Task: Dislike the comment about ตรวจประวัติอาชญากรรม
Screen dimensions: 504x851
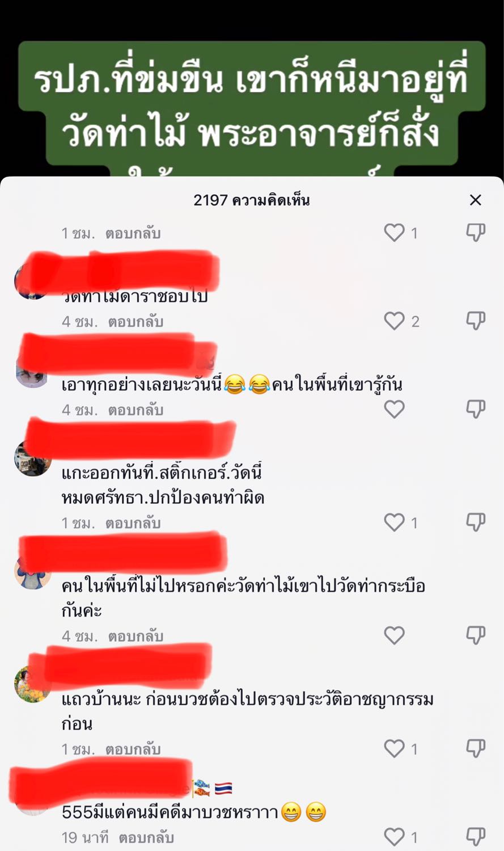Action: [x=476, y=749]
